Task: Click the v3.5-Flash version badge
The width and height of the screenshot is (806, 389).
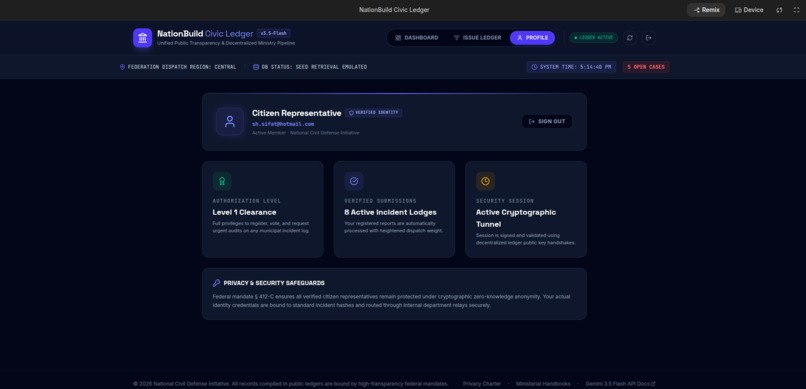Action: point(273,33)
